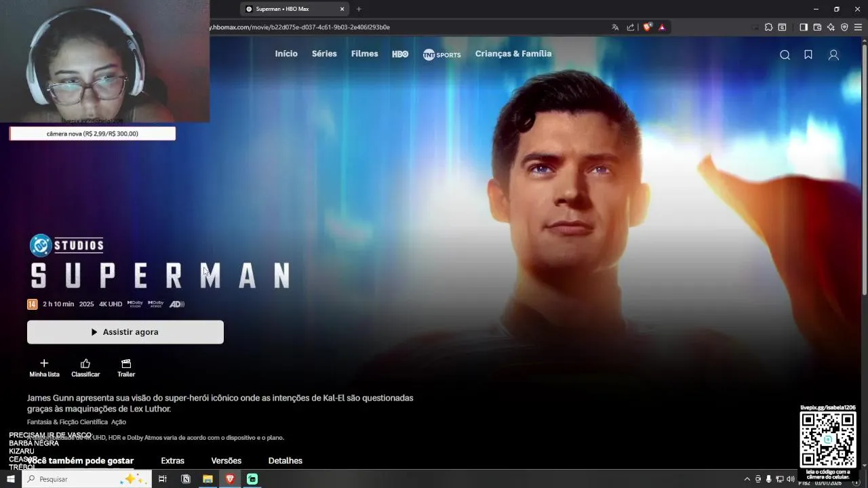Click the browser translate page icon
Screen dimensions: 868x488
click(615, 27)
